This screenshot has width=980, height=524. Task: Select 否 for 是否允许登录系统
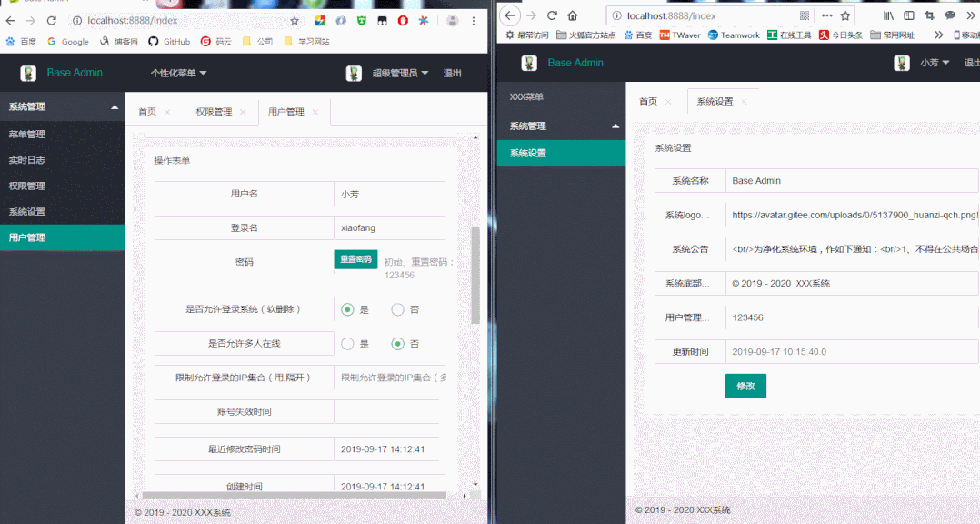(396, 309)
